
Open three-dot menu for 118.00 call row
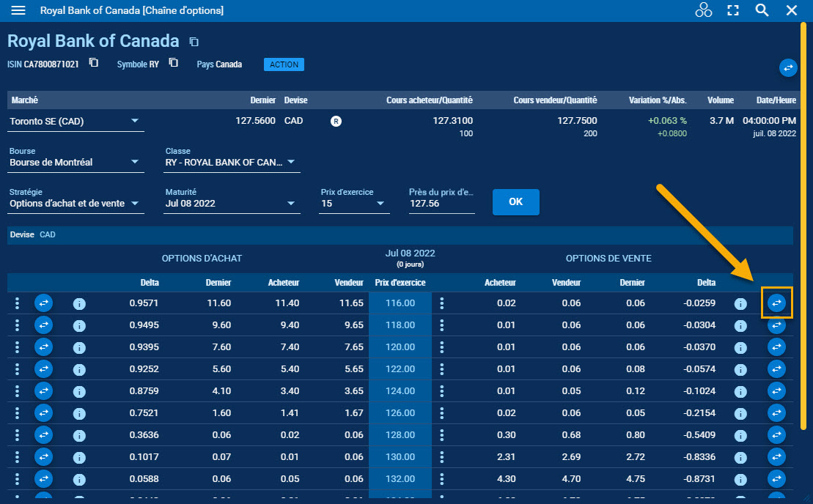point(16,325)
